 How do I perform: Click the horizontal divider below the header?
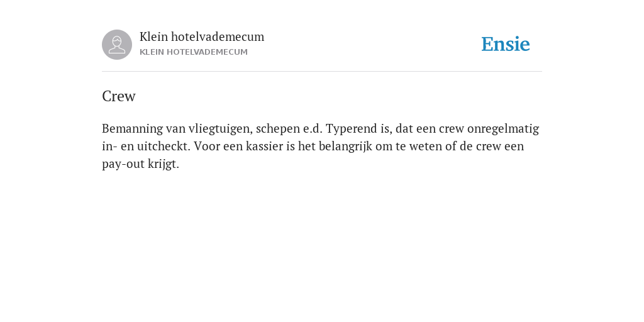322,72
